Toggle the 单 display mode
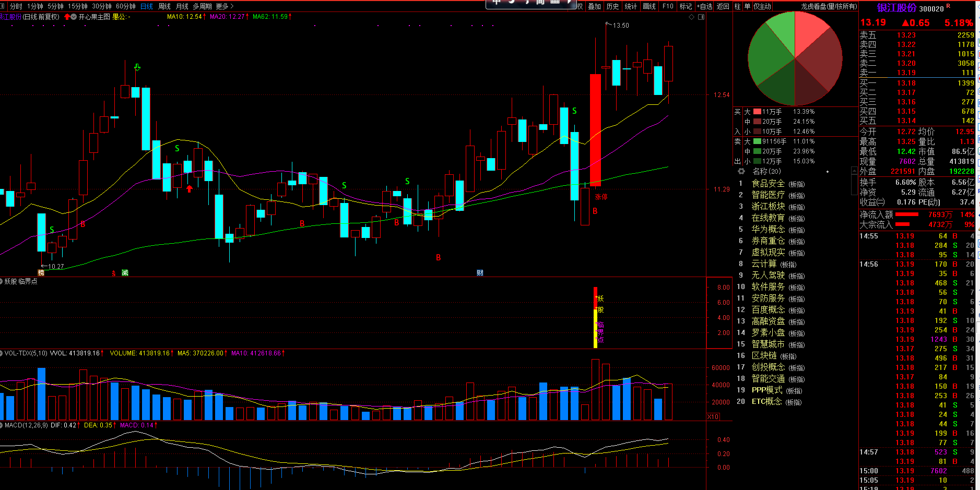Image resolution: width=980 pixels, height=490 pixels. (x=747, y=6)
